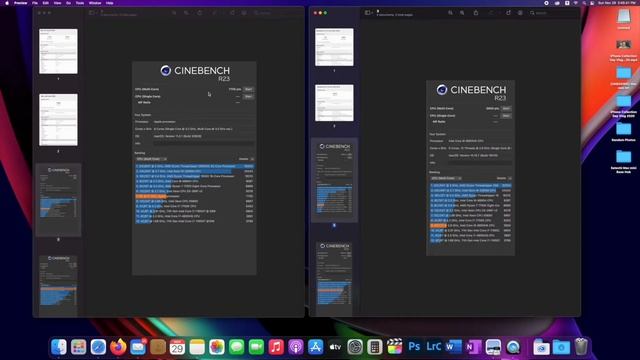Viewport: 640px width, 360px height.
Task: Open QuickTime Player from the Dock
Action: (x=513, y=347)
